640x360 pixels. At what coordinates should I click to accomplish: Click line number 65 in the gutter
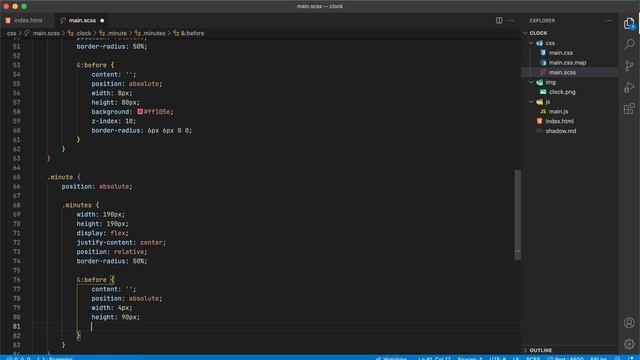click(x=16, y=177)
